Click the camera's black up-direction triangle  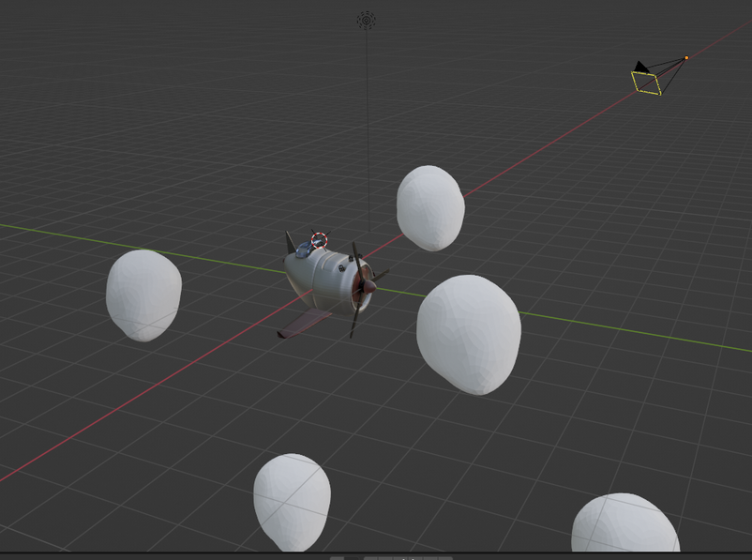(640, 67)
